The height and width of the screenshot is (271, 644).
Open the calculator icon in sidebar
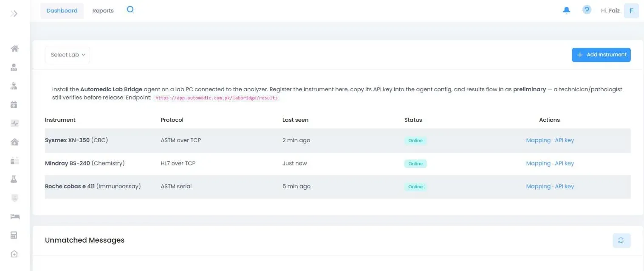pyautogui.click(x=14, y=235)
